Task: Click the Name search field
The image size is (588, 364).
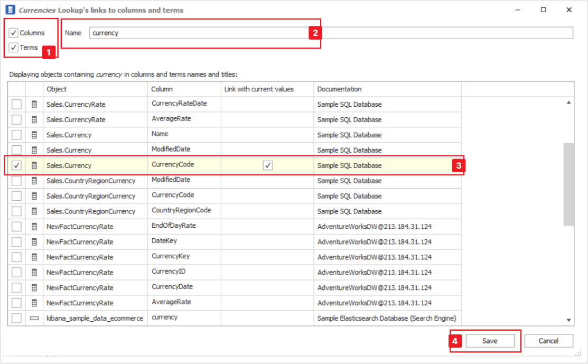Action: coord(331,33)
